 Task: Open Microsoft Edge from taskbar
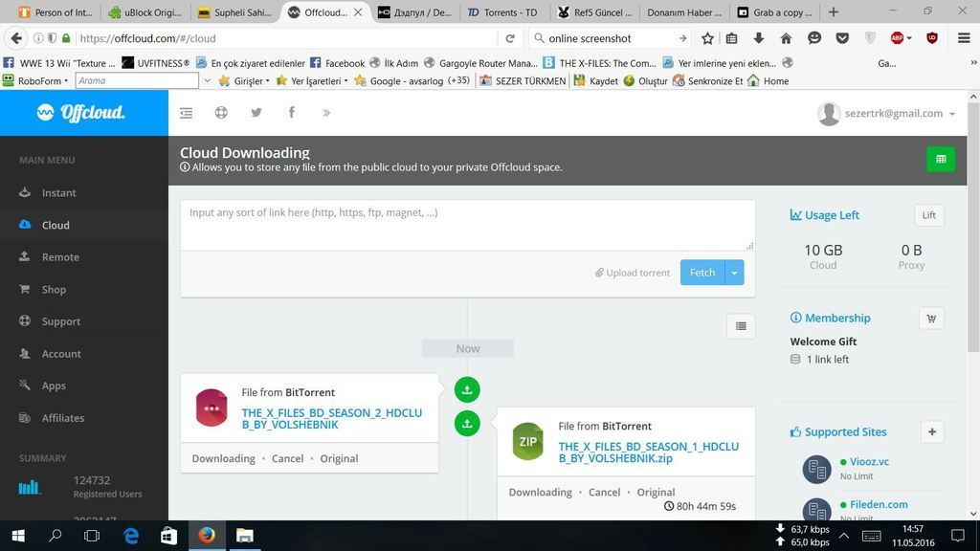(x=131, y=536)
